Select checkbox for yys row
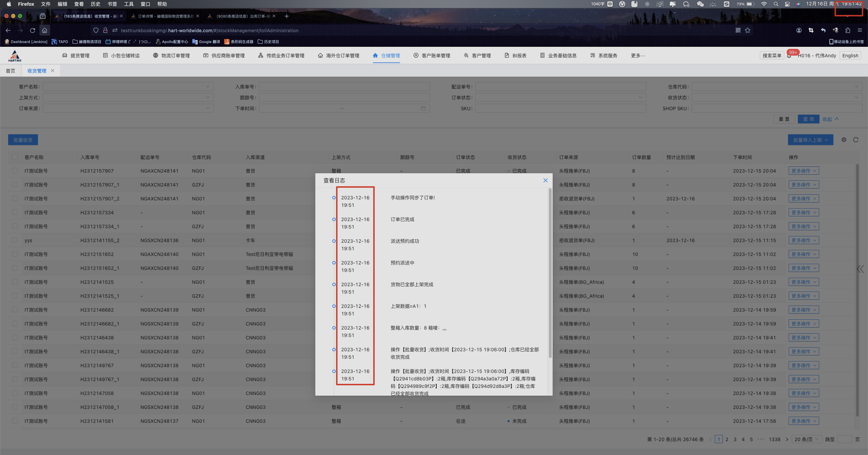This screenshot has height=455, width=868. click(15, 240)
